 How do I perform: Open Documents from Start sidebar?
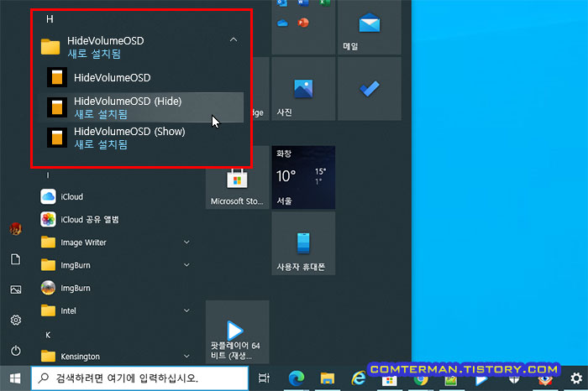[15, 259]
